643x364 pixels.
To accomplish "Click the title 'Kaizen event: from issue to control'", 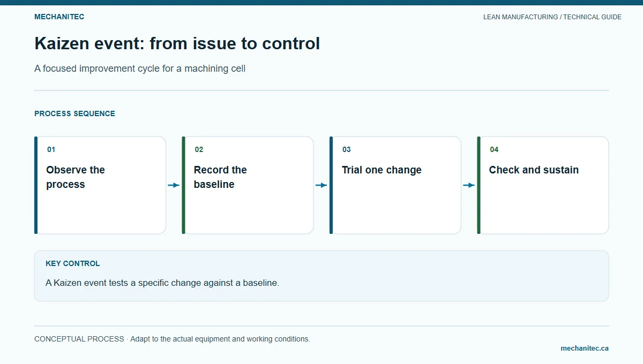I will point(177,43).
